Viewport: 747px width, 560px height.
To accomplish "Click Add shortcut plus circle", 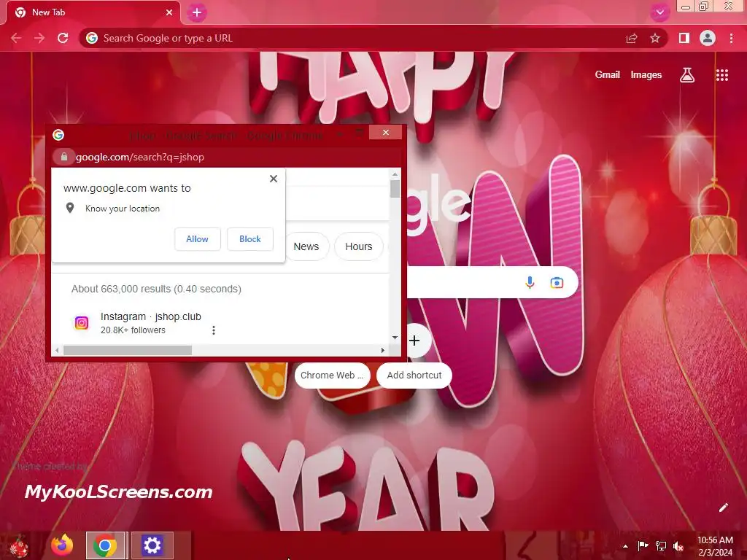I will [414, 341].
